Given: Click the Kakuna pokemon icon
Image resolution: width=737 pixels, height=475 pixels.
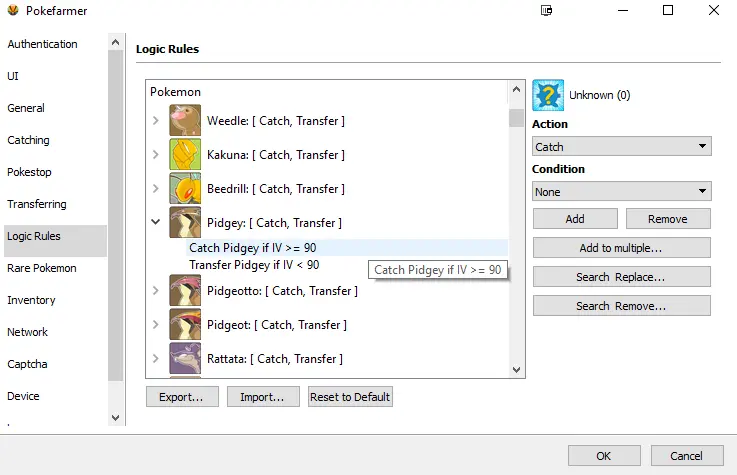Looking at the screenshot, I should click(185, 155).
